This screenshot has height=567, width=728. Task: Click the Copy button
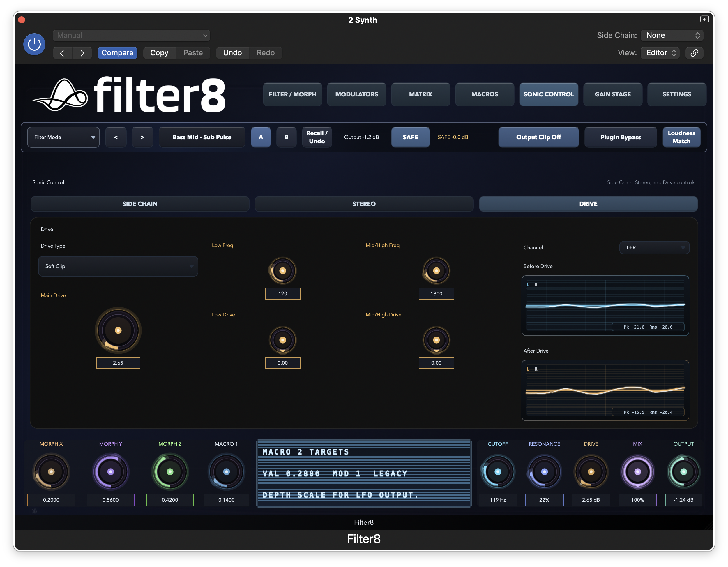click(x=159, y=53)
